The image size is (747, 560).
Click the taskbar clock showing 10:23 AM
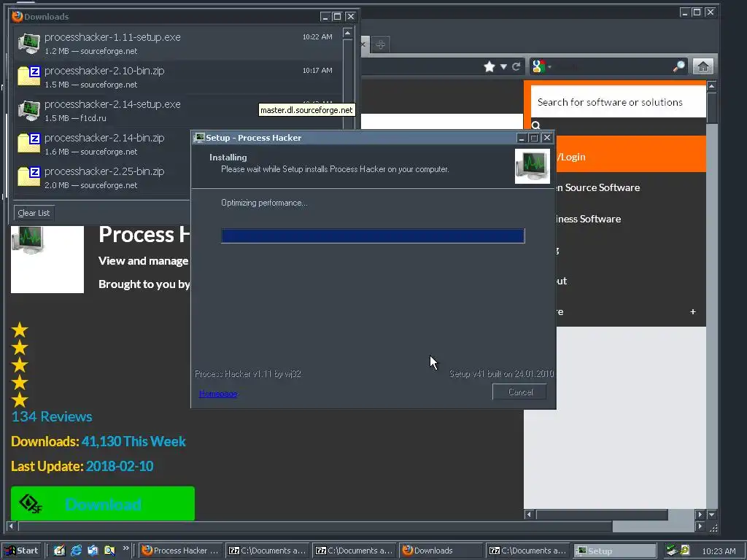point(719,551)
